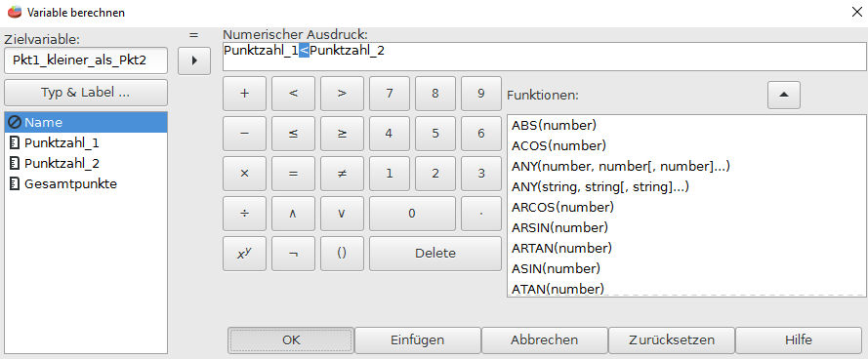868x359 pixels.
Task: Click the plus operator keypad button
Action: pos(244,94)
